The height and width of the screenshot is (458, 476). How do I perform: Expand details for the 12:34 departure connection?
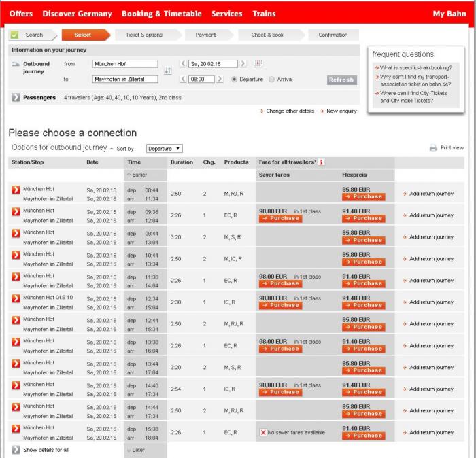[16, 298]
